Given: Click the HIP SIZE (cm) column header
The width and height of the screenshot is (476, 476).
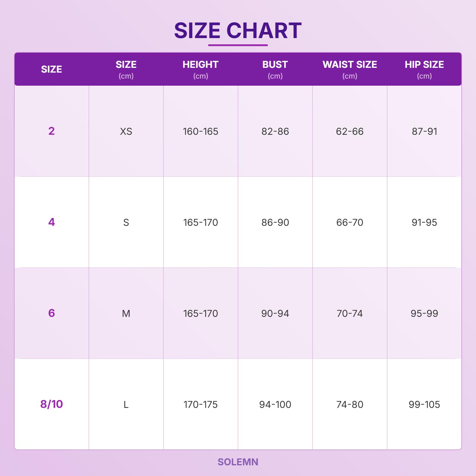Looking at the screenshot, I should (x=424, y=69).
